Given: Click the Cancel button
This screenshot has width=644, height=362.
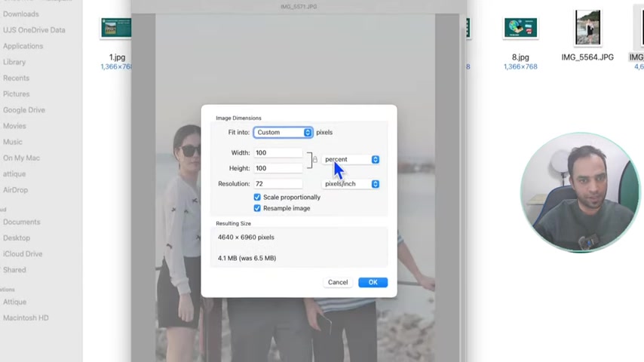Looking at the screenshot, I should point(338,282).
